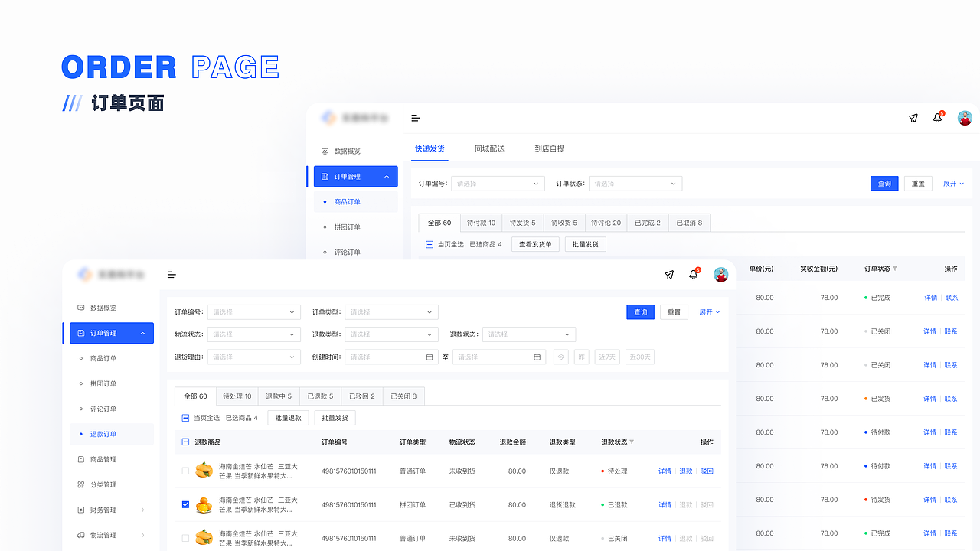Image resolution: width=980 pixels, height=551 pixels.
Task: Open the calendar picker for 创建时间
Action: pos(429,357)
